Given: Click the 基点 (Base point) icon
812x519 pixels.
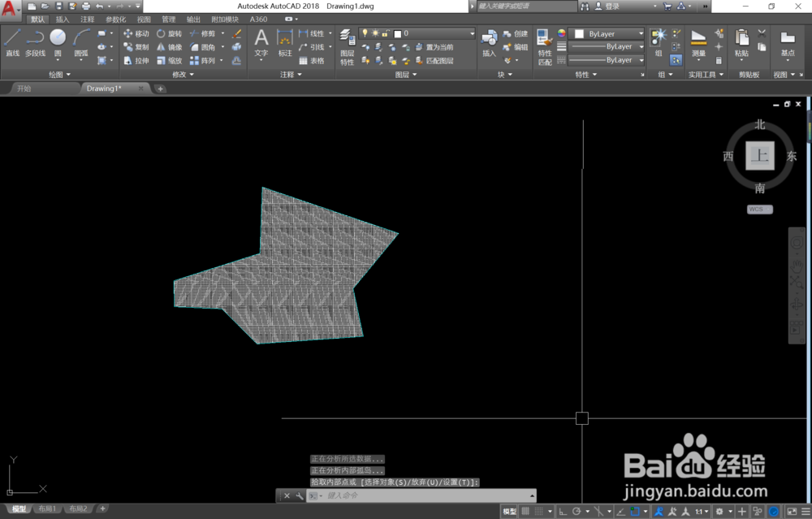Looking at the screenshot, I should (788, 43).
